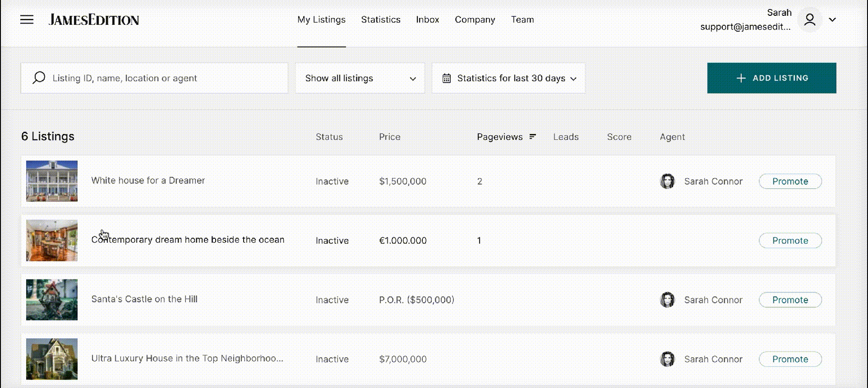
Task: Promote Ultra Luxury House listing
Action: point(790,359)
